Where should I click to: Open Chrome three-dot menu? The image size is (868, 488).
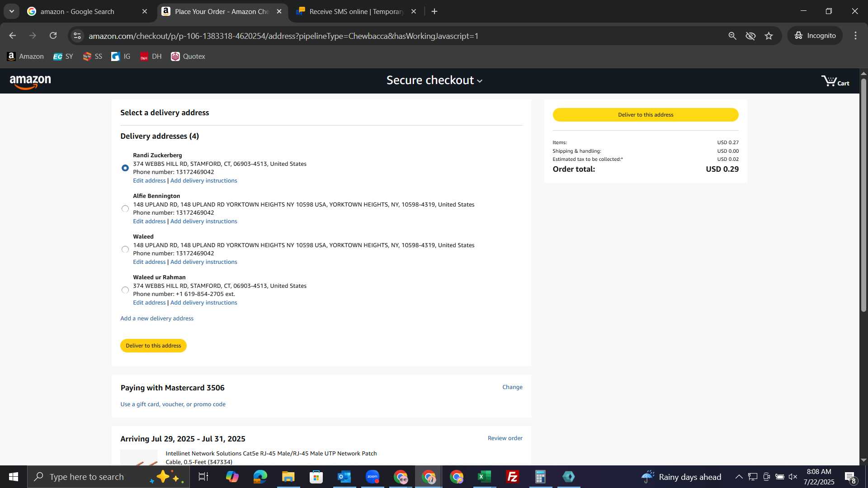[855, 36]
